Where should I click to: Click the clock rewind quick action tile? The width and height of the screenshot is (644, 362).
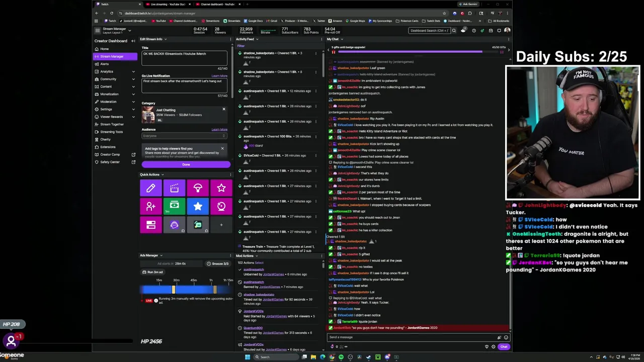(x=221, y=206)
